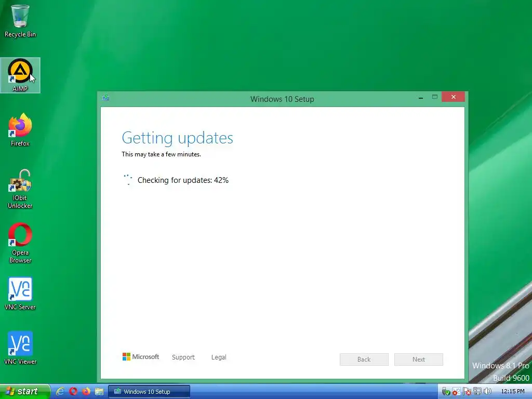
Task: Launch Opera from the quick launch bar
Action: pos(73,391)
